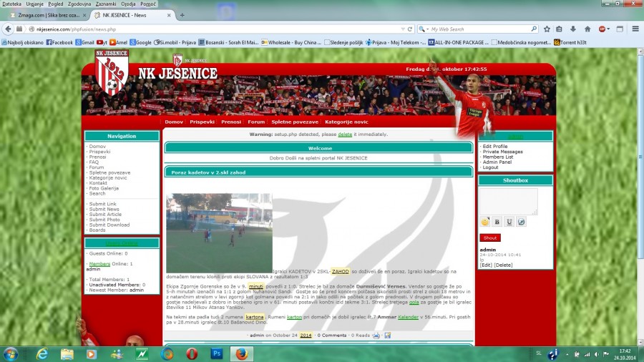The height and width of the screenshot is (362, 644).
Task: Open the search engine dropdown in the search bar
Action: coord(425,29)
